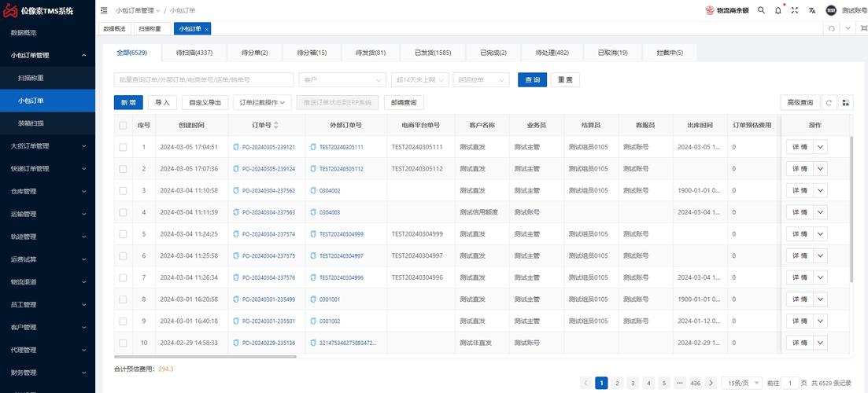868x393 pixels.
Task: Check the row 9 checkbox
Action: click(123, 321)
